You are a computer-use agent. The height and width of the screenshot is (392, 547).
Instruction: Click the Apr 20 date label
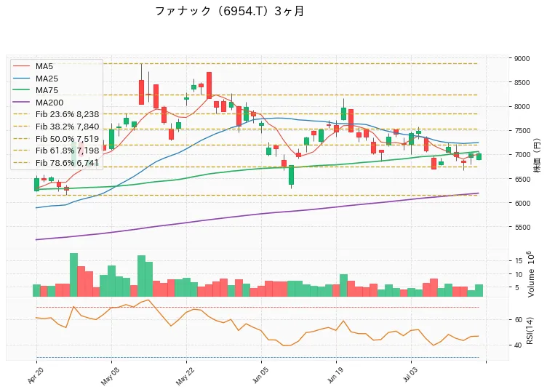coord(35,375)
